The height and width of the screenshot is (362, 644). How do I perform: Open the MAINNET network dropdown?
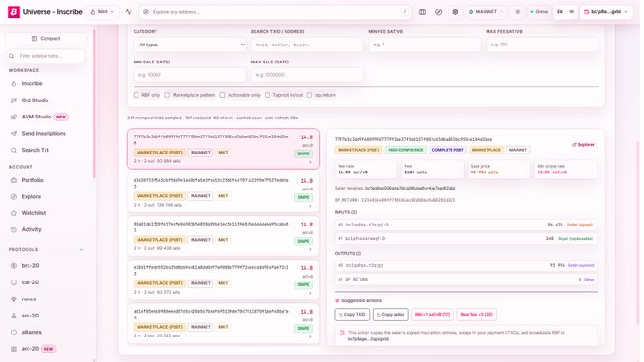(x=486, y=12)
